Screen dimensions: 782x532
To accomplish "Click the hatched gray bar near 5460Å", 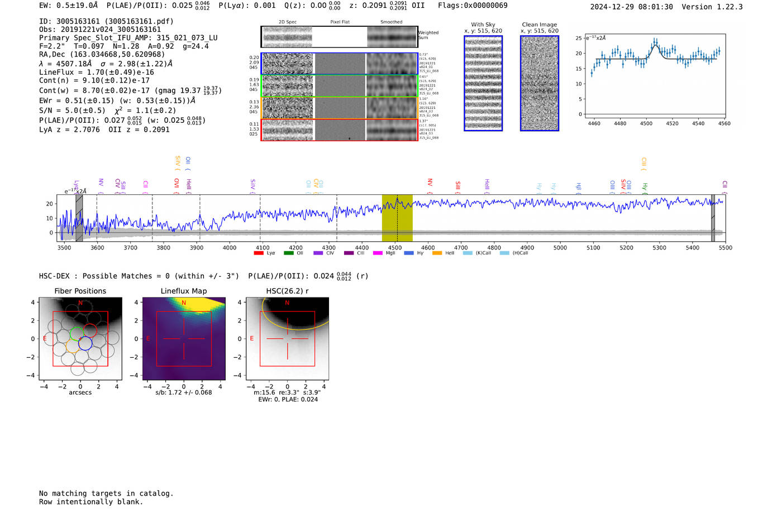I will point(713,218).
